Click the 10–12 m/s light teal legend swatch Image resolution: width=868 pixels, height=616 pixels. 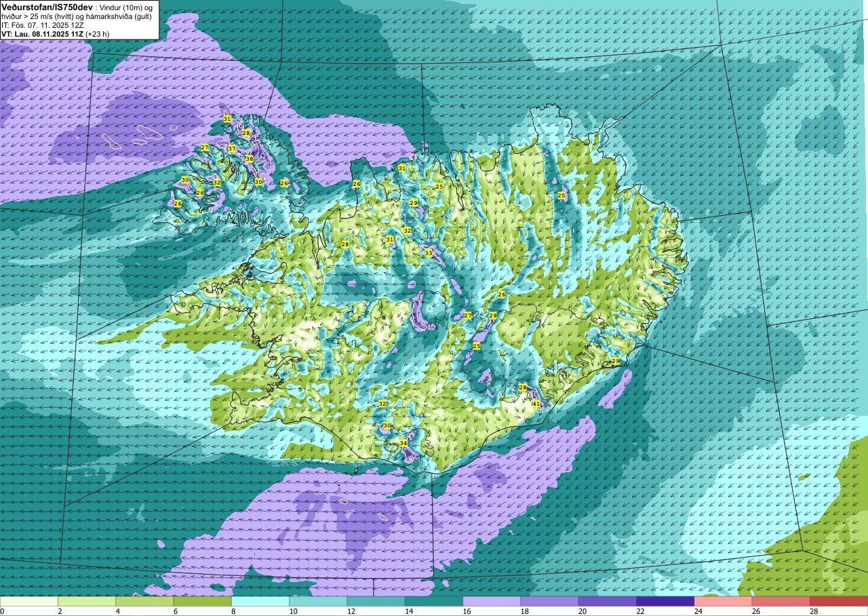pyautogui.click(x=318, y=601)
